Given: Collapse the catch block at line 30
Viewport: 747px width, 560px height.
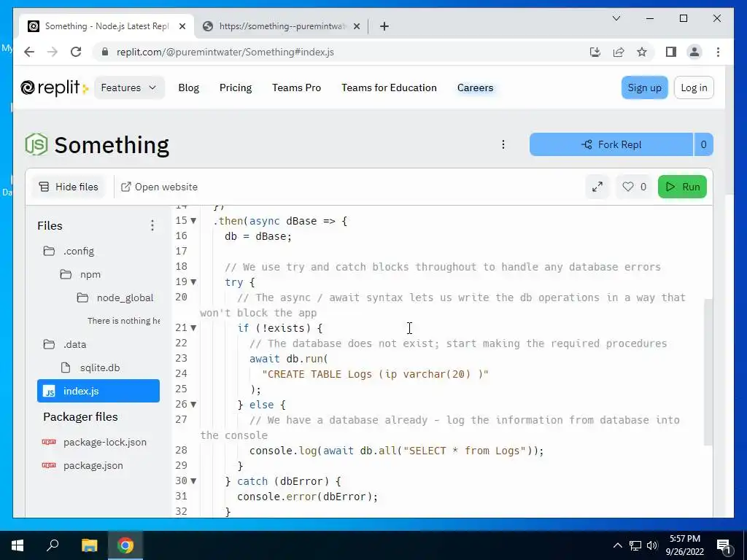Looking at the screenshot, I should click(x=193, y=481).
